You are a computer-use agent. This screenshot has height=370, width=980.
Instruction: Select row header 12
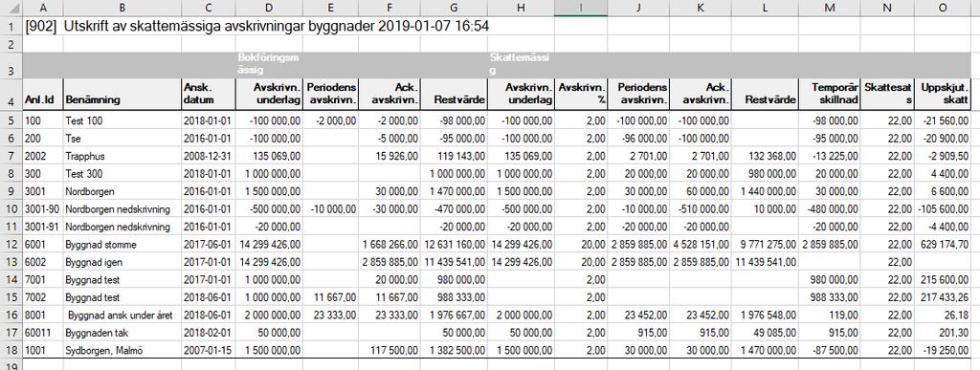[x=11, y=244]
